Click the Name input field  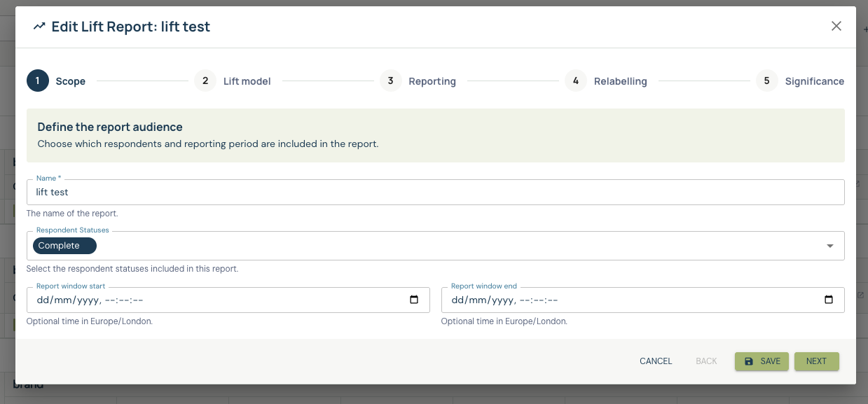pos(435,192)
